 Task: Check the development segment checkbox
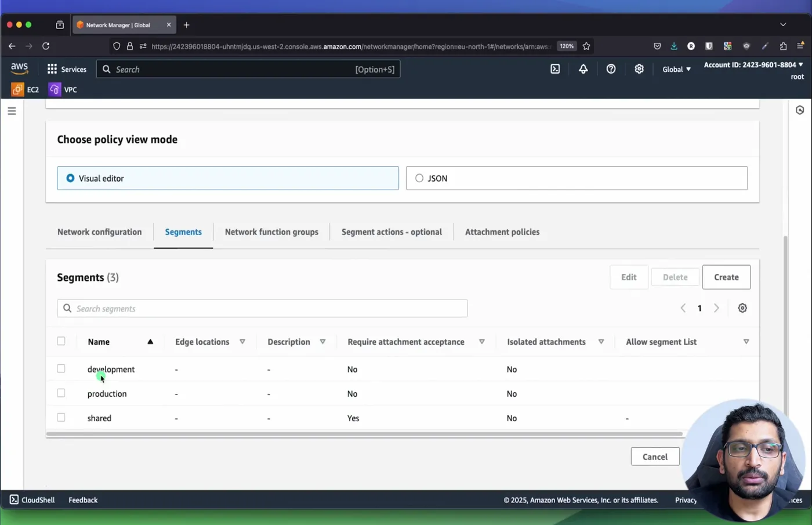pos(61,368)
